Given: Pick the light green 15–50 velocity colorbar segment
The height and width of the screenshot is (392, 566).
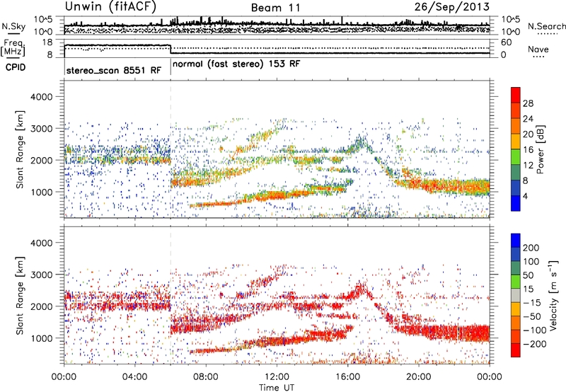Looking at the screenshot, I should pyautogui.click(x=516, y=282).
